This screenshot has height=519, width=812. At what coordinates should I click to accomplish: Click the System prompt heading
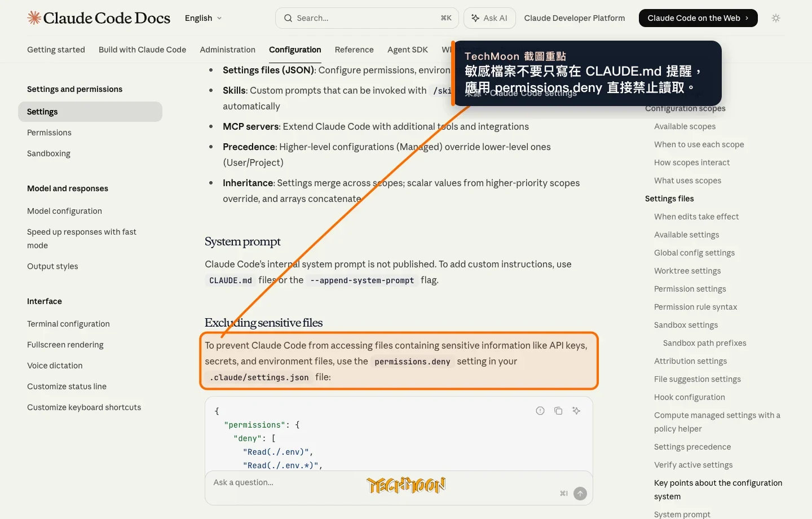(x=242, y=241)
